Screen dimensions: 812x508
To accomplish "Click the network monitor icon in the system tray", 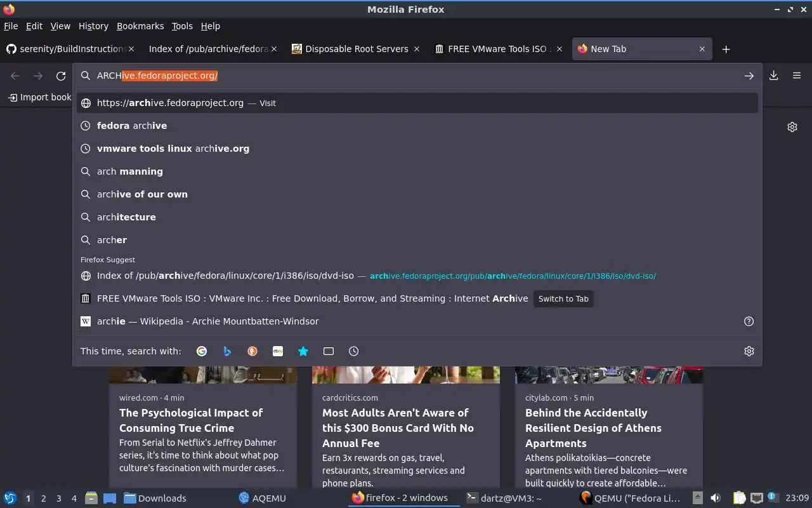I will pos(756,498).
